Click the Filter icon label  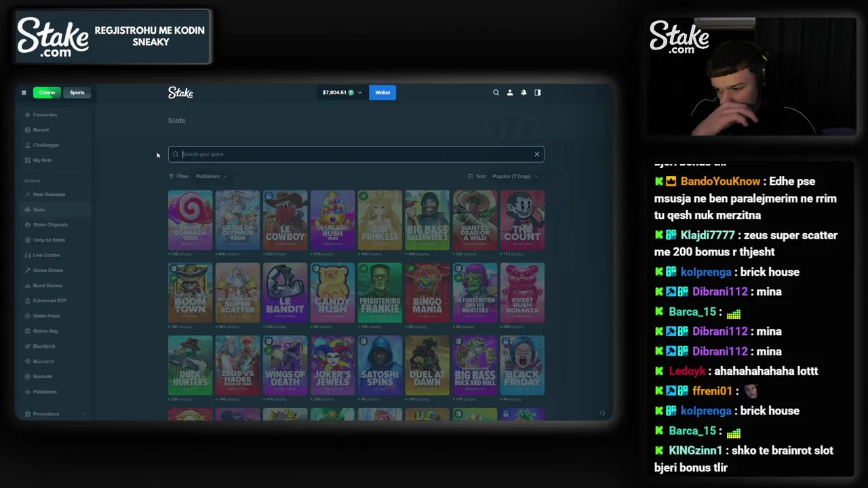pyautogui.click(x=179, y=176)
